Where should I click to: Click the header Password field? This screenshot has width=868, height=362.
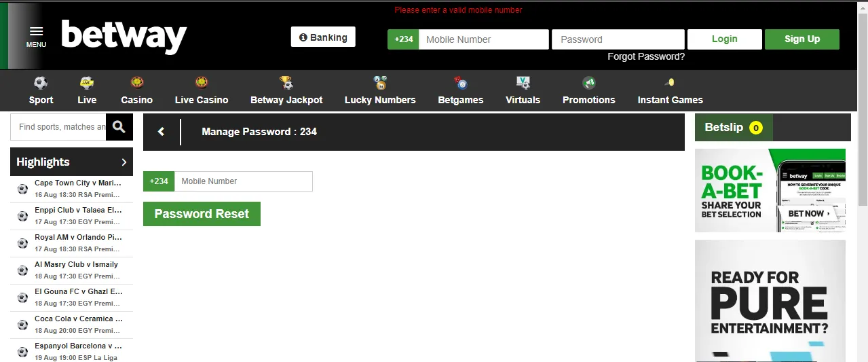coord(618,39)
